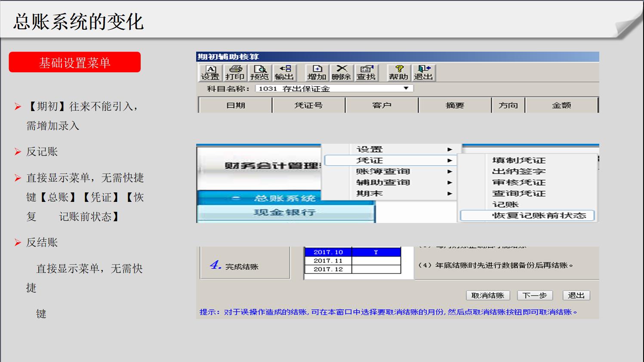Click the 金额 column header
Image resolution: width=644 pixels, height=362 pixels.
point(561,105)
